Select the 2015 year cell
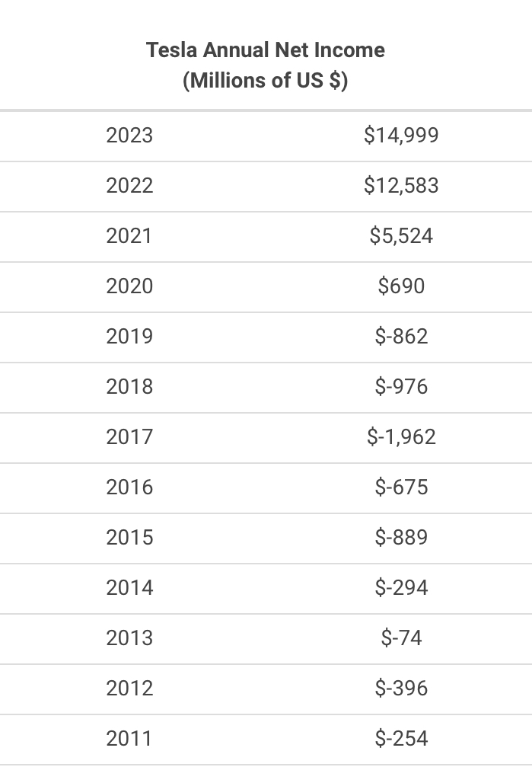The height and width of the screenshot is (767, 532). coord(129,538)
